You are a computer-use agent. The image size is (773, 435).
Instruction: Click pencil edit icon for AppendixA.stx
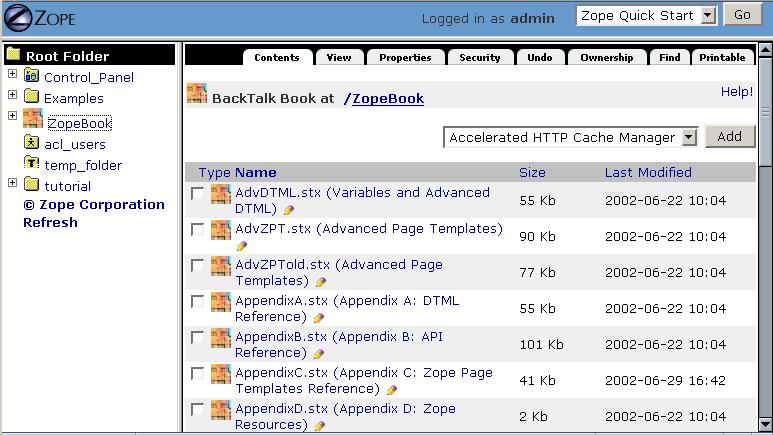[319, 318]
